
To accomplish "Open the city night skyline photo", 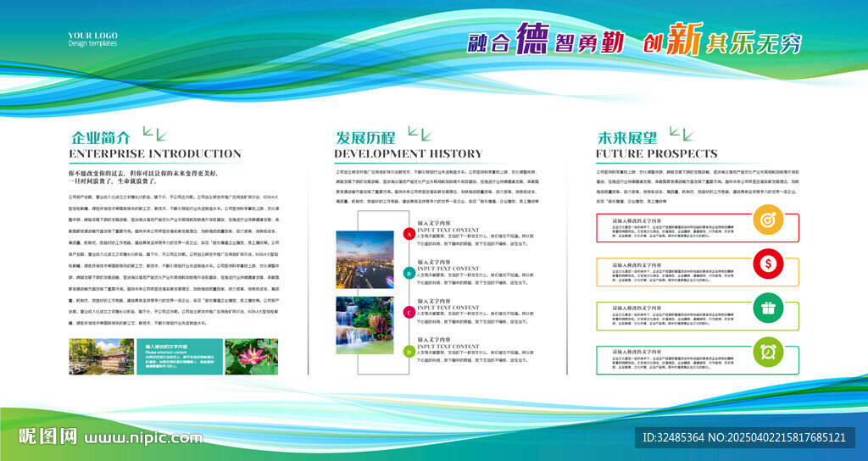I will [x=364, y=259].
